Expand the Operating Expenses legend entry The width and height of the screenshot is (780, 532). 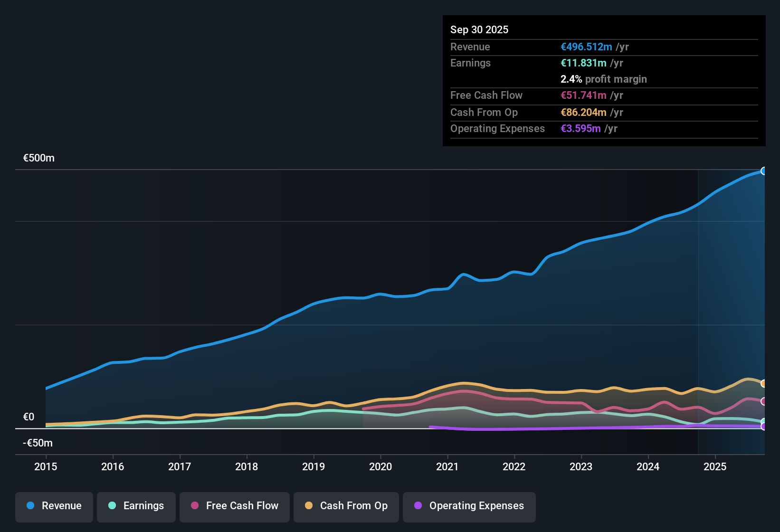click(x=469, y=506)
